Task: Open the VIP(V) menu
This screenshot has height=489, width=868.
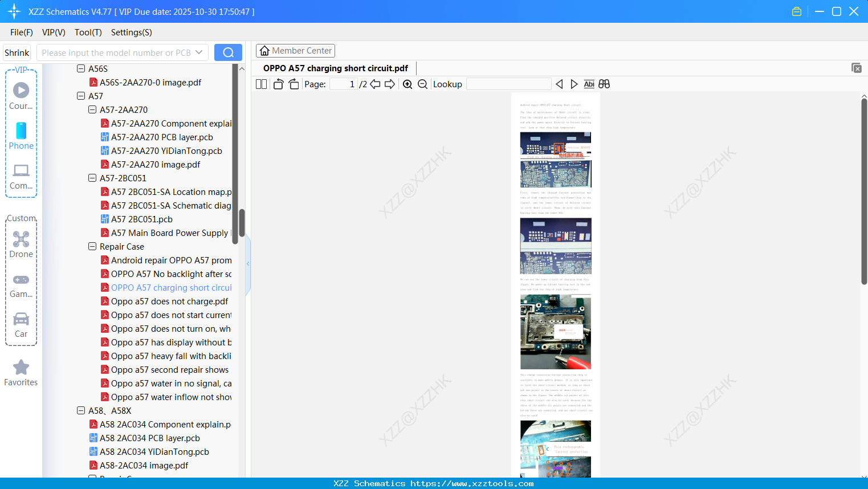Action: click(x=54, y=32)
